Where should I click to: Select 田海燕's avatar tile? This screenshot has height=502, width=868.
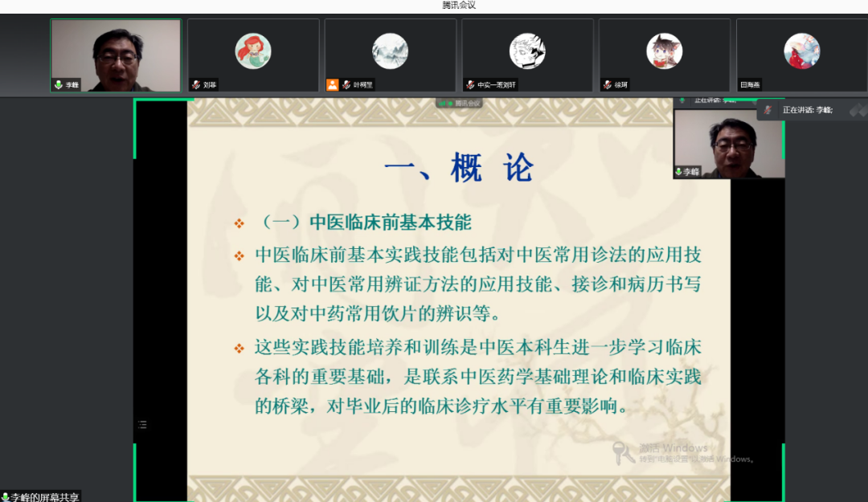click(x=801, y=51)
